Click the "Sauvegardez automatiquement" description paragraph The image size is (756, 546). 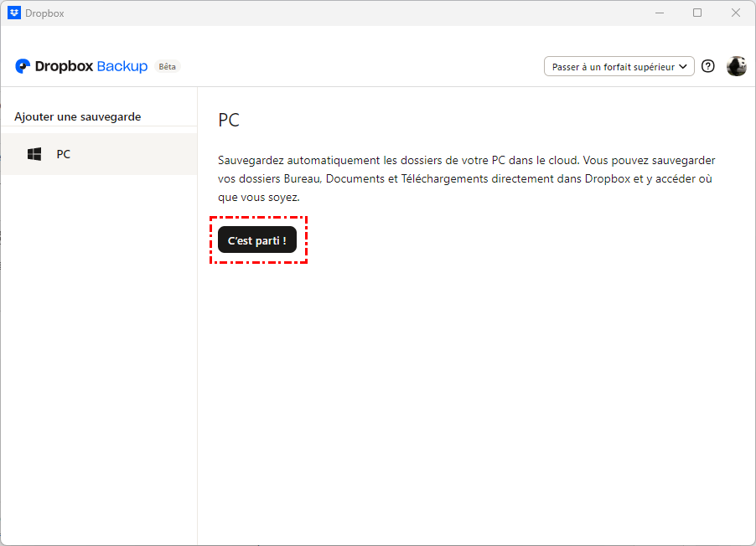click(x=466, y=178)
